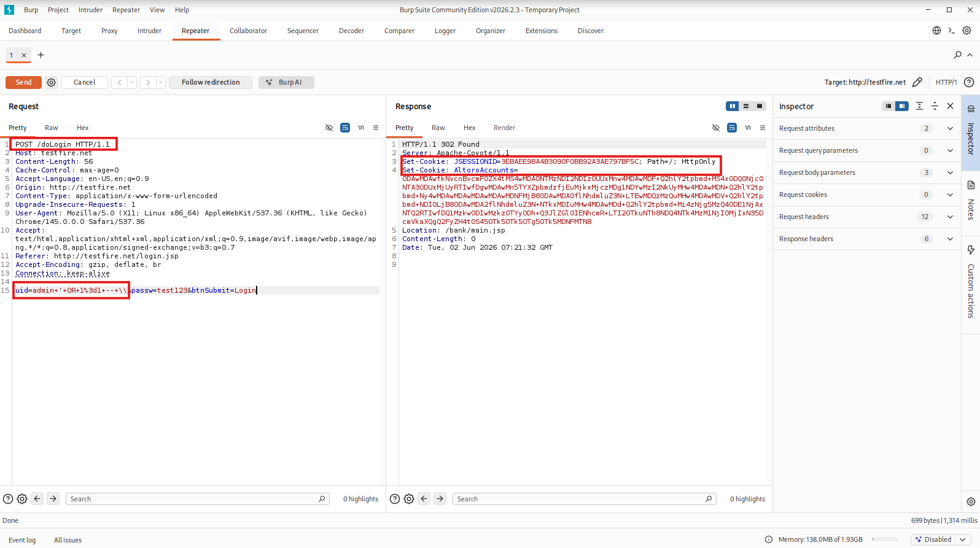Toggle Request \n newline display

(361, 128)
